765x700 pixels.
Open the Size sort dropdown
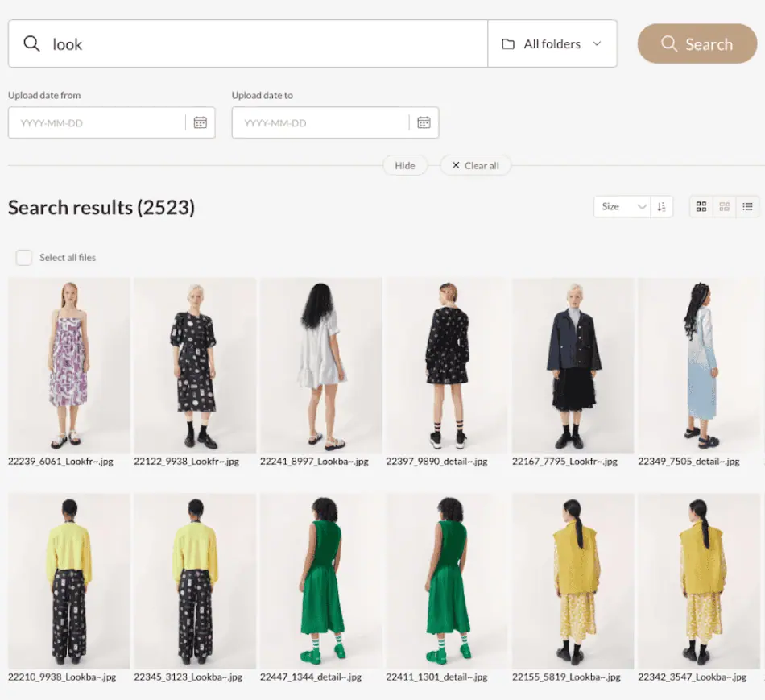pyautogui.click(x=622, y=206)
